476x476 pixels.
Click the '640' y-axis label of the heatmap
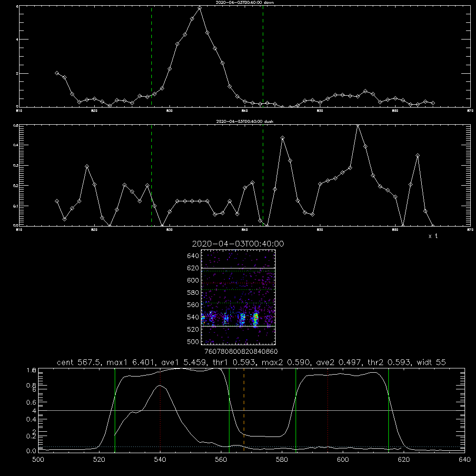[193, 256]
